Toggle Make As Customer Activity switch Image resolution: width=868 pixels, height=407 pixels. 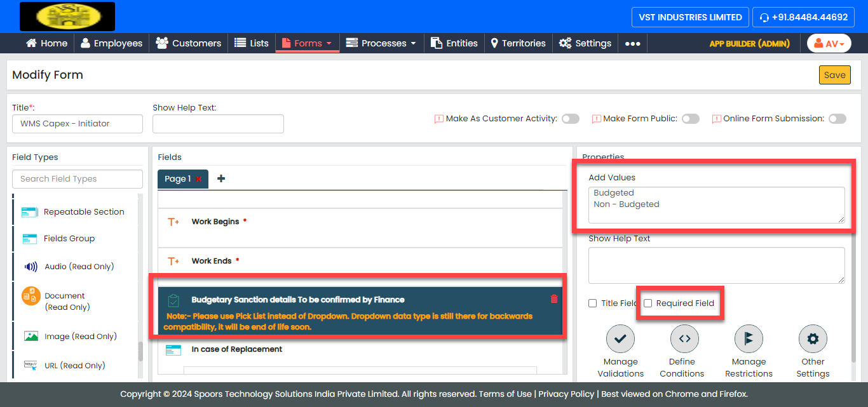[x=570, y=119]
